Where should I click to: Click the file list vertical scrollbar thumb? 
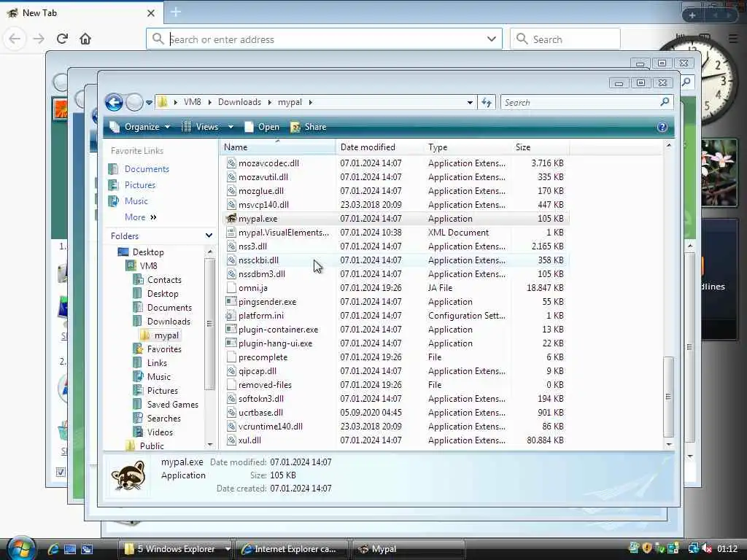coord(668,396)
